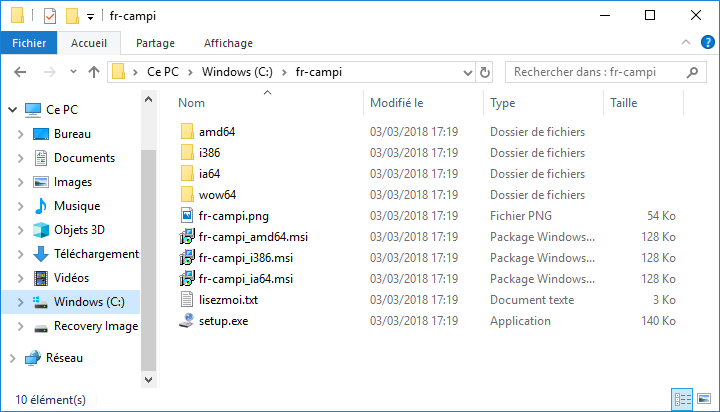Collapse the Ce PC tree node
Screen dimensions: 720x412
coord(13,110)
